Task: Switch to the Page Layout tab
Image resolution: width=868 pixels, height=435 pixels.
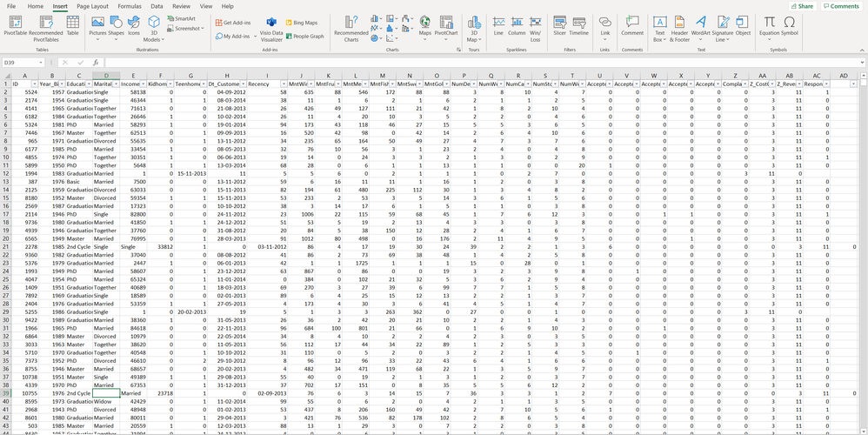Action: (92, 6)
